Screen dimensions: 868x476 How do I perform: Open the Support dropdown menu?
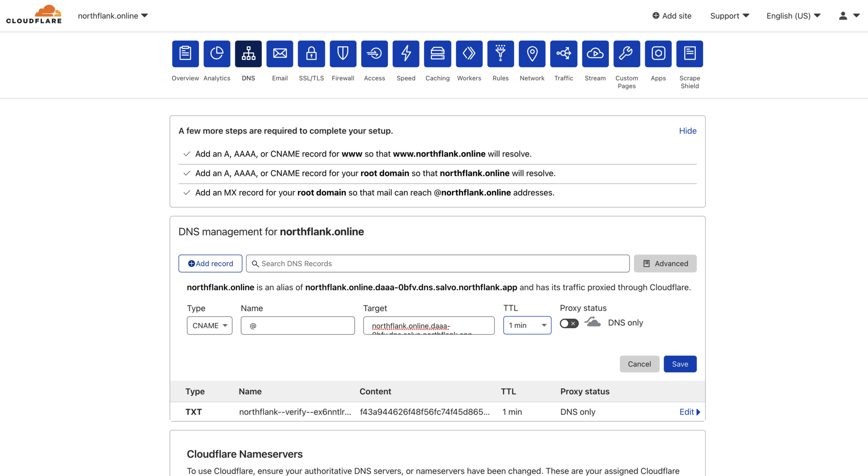pyautogui.click(x=730, y=16)
